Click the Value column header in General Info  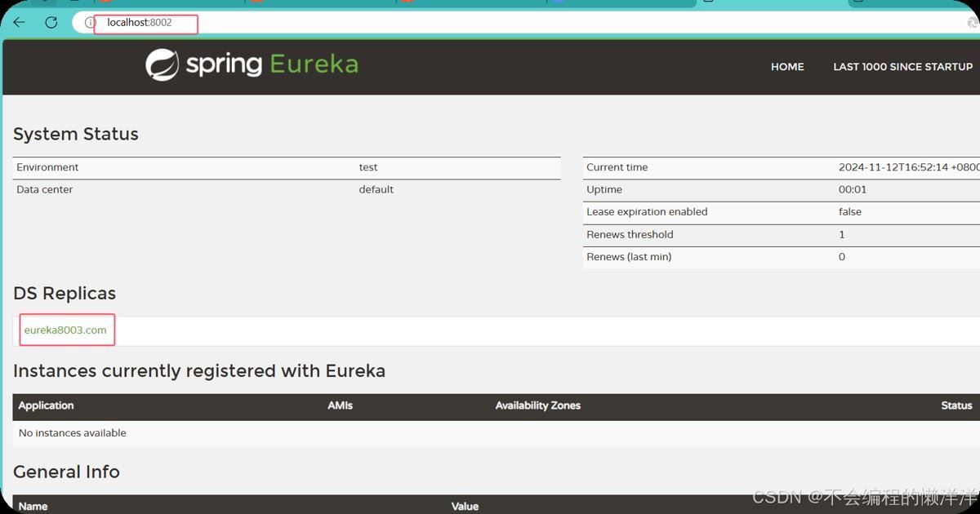[465, 506]
